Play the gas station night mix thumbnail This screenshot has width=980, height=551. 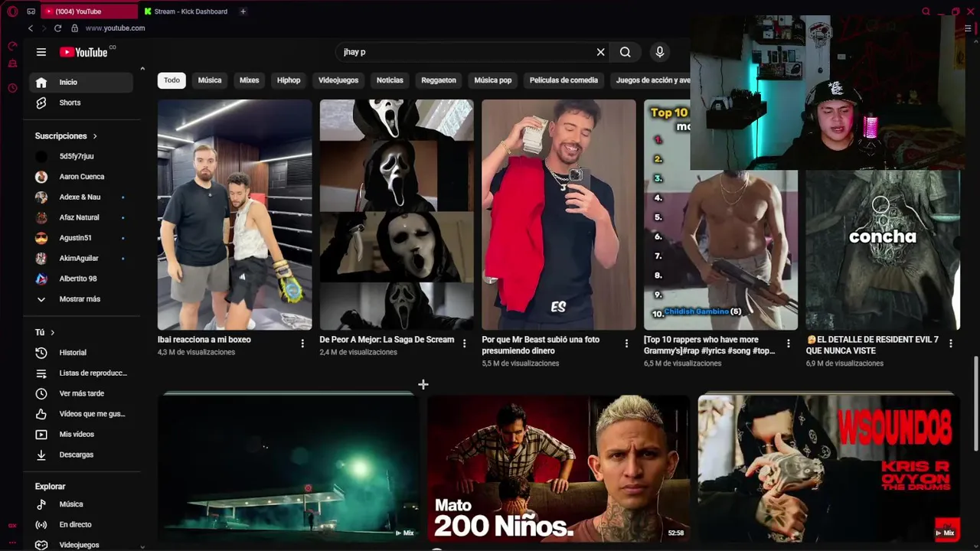tap(289, 468)
